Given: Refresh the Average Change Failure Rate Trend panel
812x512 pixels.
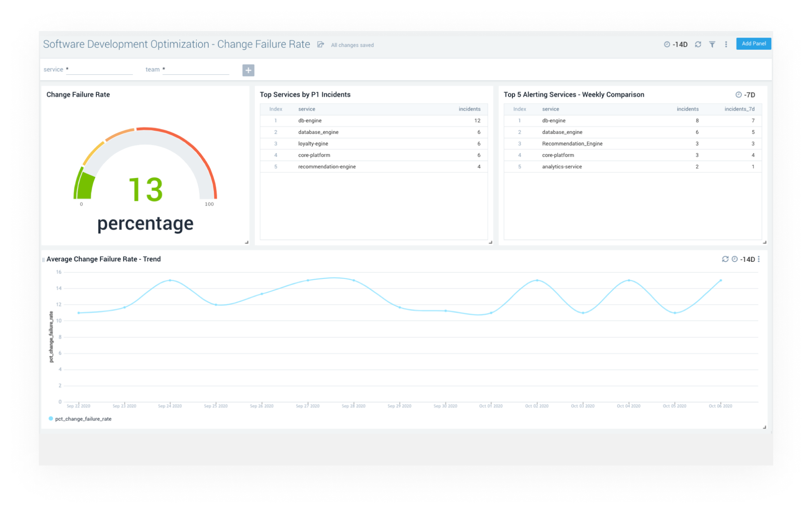Looking at the screenshot, I should pyautogui.click(x=725, y=259).
